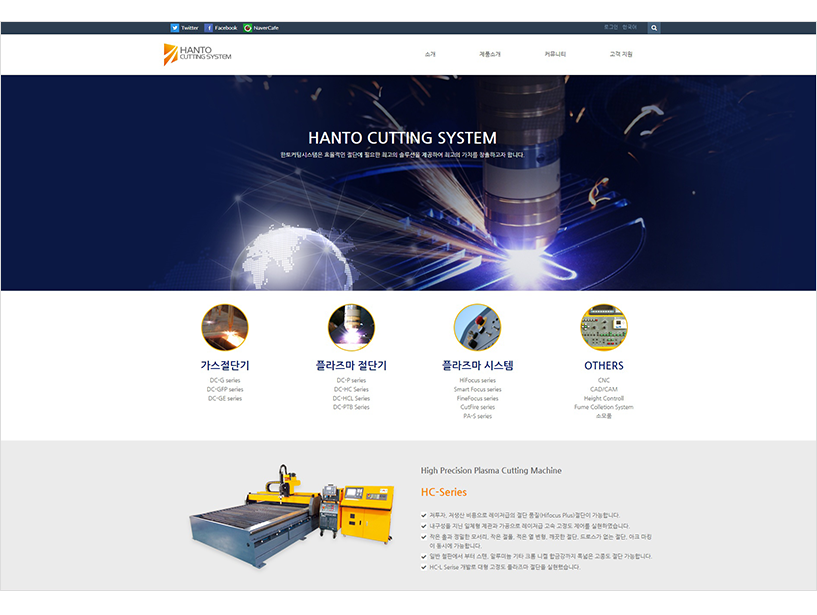Open DC-HC Series link
This screenshot has height=615, width=817.
(x=351, y=389)
